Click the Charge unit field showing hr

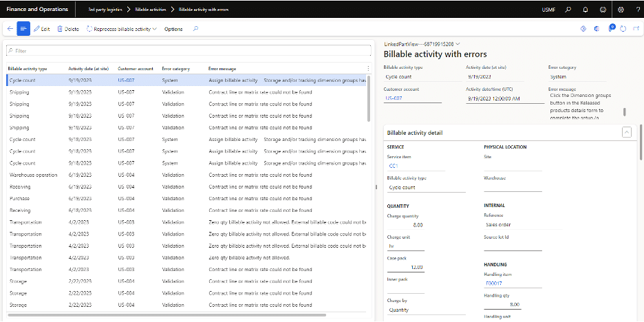[x=406, y=246]
